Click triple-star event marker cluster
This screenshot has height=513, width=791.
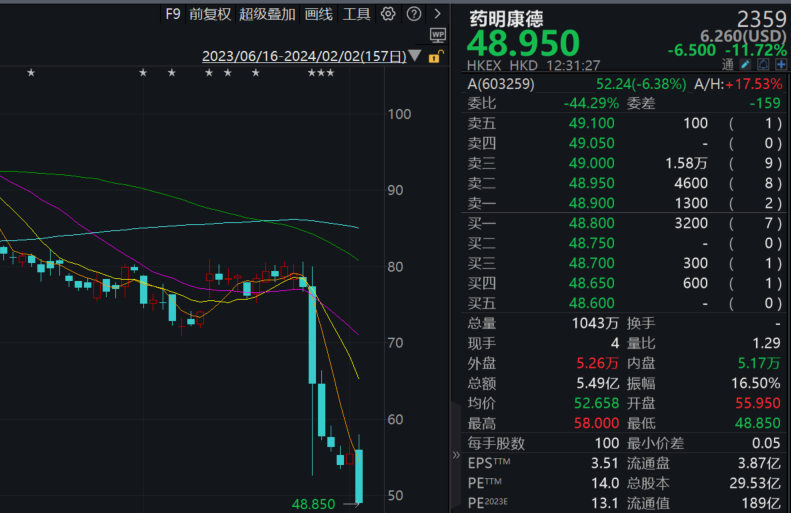point(321,73)
